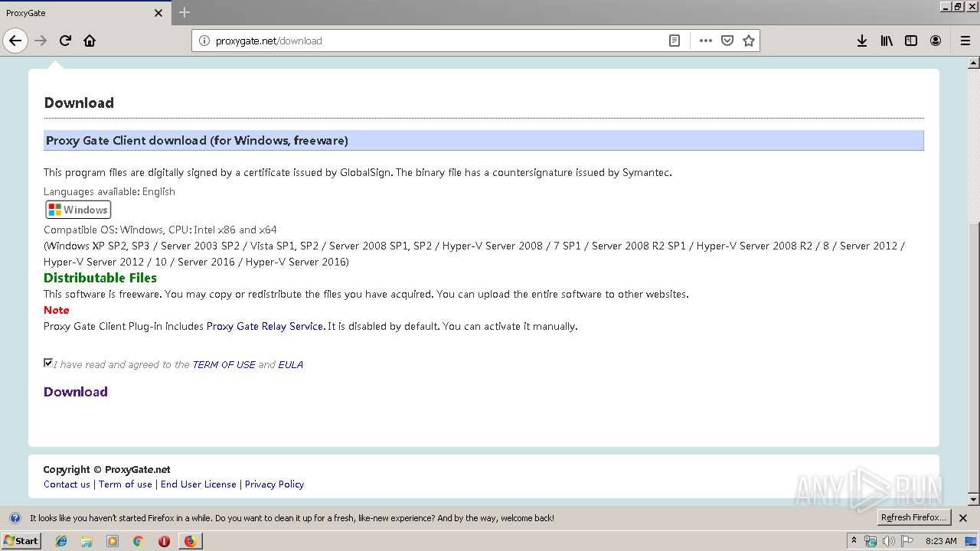Open the Contact us footer link
The image size is (980, 551).
(x=67, y=484)
